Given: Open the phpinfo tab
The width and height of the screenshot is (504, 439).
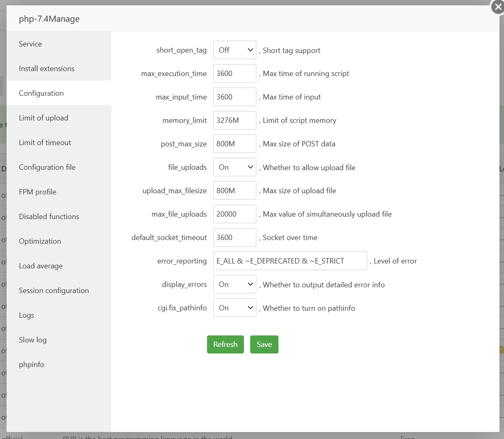Looking at the screenshot, I should (x=32, y=365).
